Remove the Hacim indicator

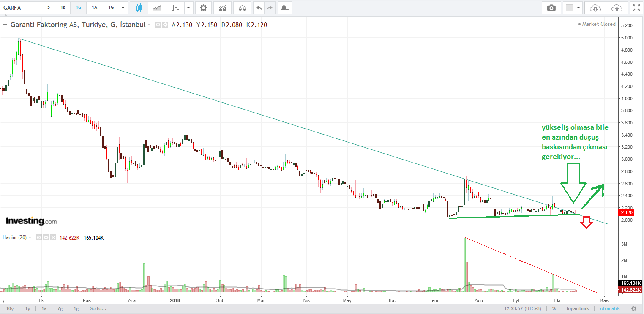pos(53,238)
